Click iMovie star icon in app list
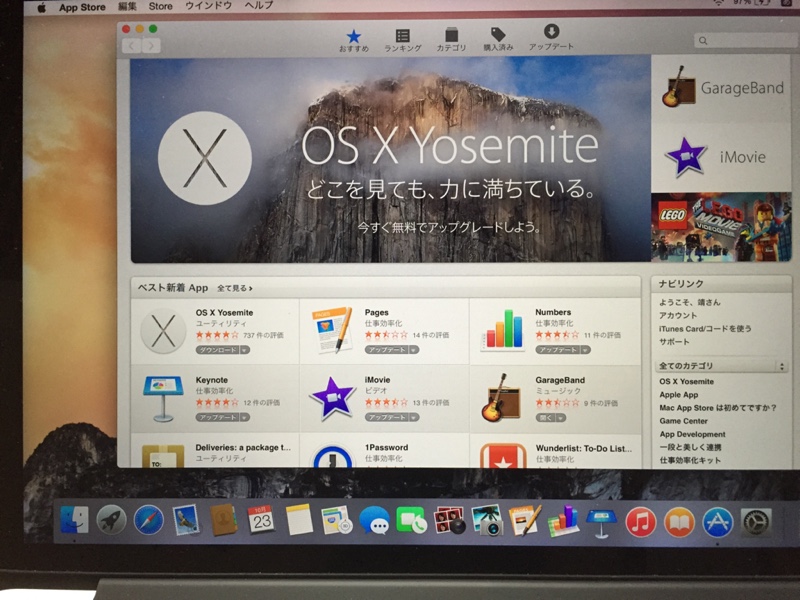The width and height of the screenshot is (800, 600). pos(332,398)
